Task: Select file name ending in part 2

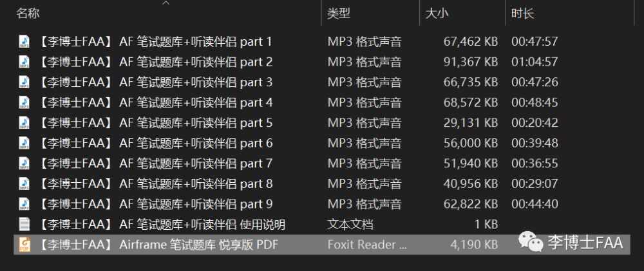Action: tap(156, 62)
